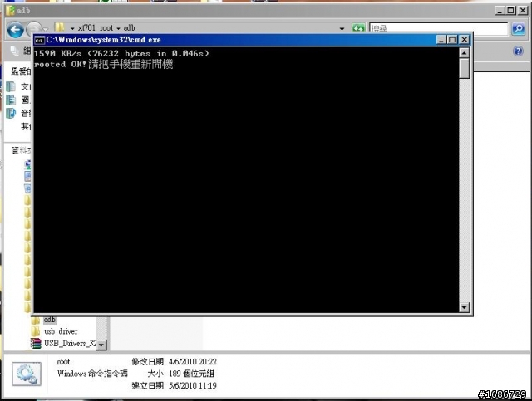Expand the arrow before xf701 root in path
Screen dimensions: 532x401
click(x=72, y=28)
